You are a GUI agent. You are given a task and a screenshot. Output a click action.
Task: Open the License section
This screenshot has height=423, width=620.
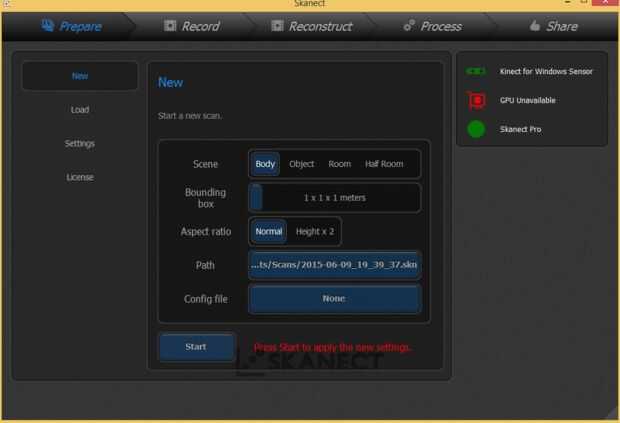[80, 177]
